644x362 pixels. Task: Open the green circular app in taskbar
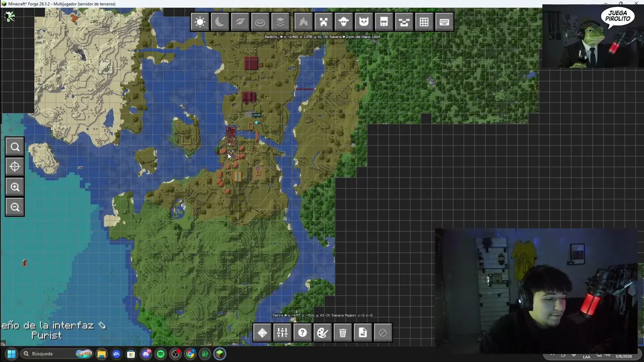(205, 354)
